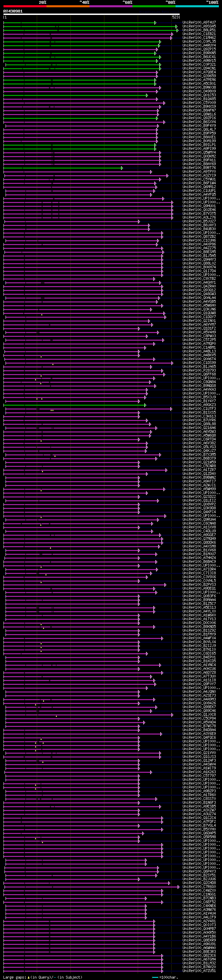Select label UniRef100_B4UB30
The image size is (222, 980).
[x=199, y=229]
